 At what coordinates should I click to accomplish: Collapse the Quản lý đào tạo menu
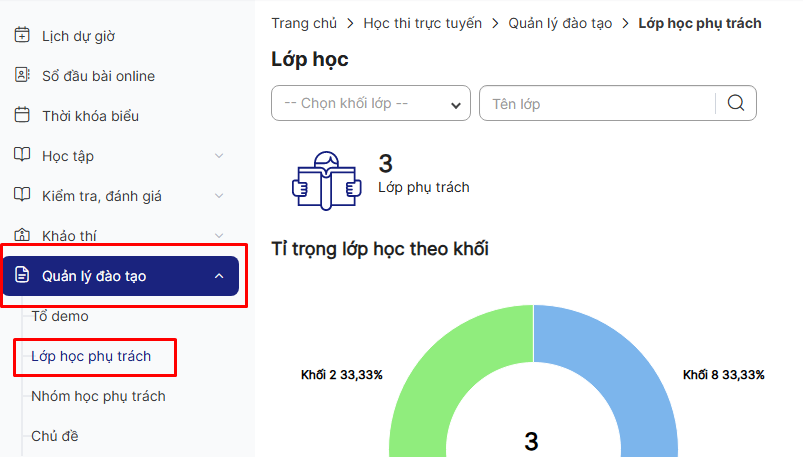220,276
